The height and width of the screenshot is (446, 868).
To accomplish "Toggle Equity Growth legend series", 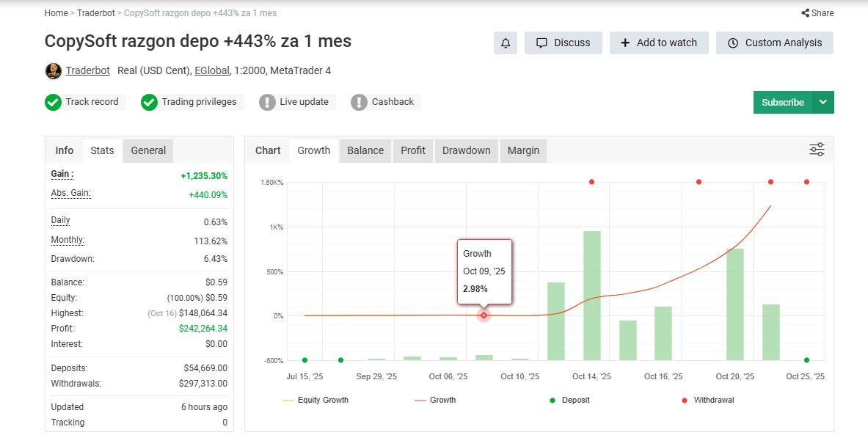I will click(316, 400).
